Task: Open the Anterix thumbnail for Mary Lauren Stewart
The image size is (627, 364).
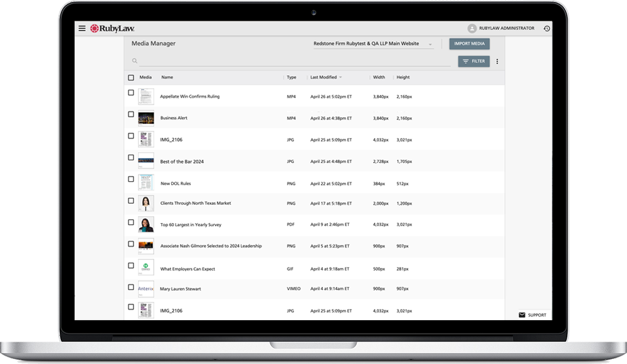Action: (146, 289)
